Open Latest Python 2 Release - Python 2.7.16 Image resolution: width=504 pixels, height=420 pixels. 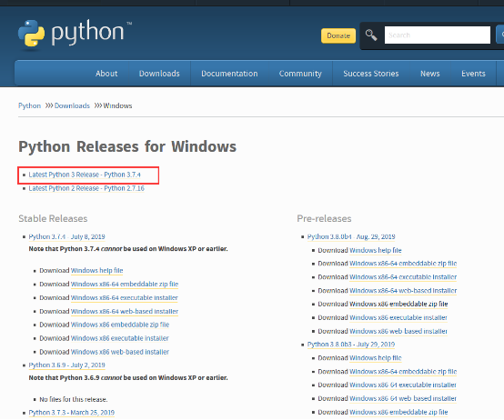pyautogui.click(x=86, y=188)
